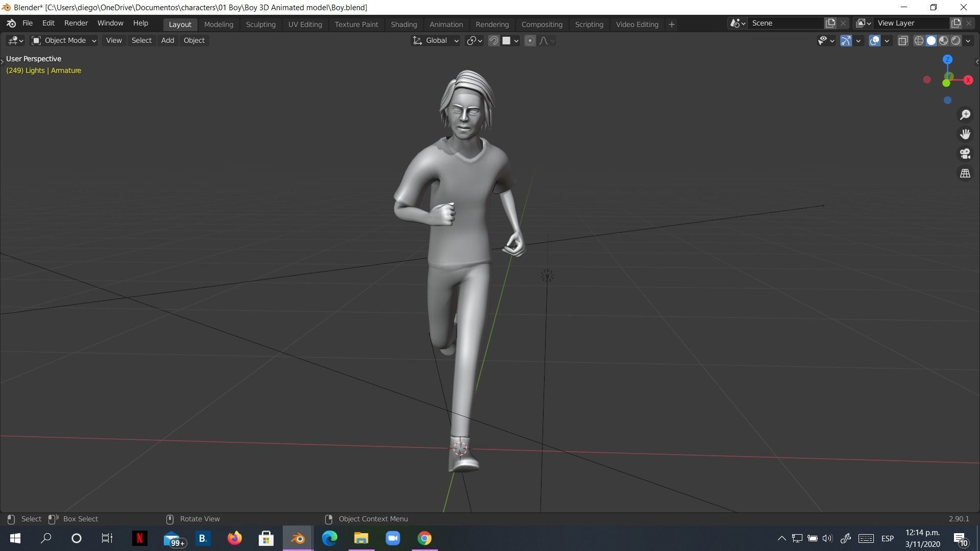
Task: Toggle X-ray view button
Action: click(x=902, y=41)
